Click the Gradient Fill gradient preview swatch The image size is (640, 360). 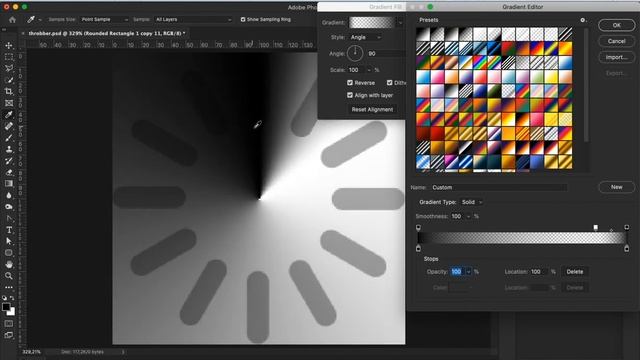(x=372, y=23)
